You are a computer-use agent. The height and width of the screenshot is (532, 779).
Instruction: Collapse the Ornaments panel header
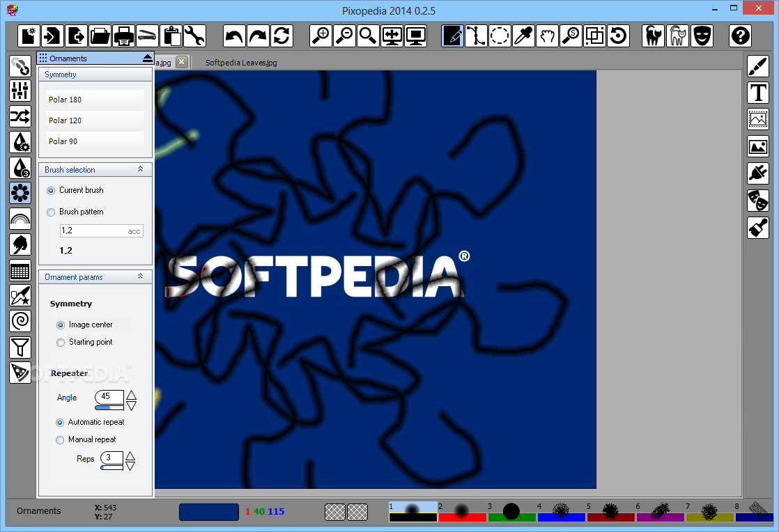pyautogui.click(x=147, y=58)
